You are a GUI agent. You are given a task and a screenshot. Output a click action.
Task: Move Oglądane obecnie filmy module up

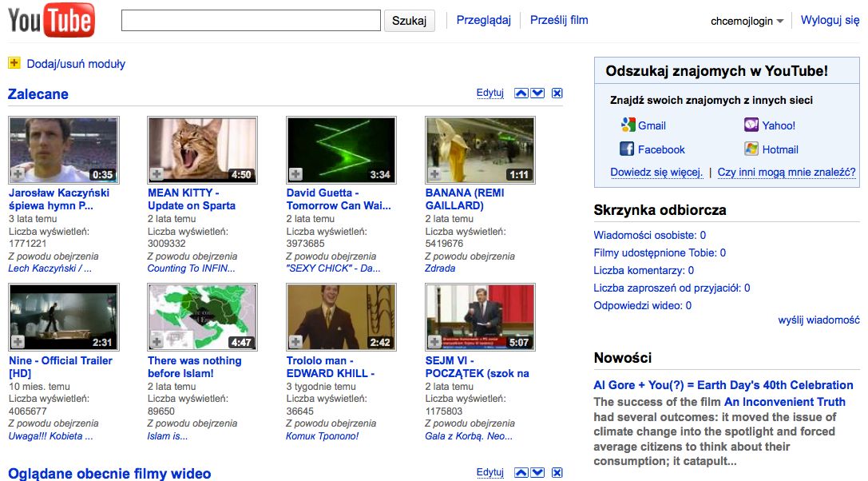click(x=521, y=473)
